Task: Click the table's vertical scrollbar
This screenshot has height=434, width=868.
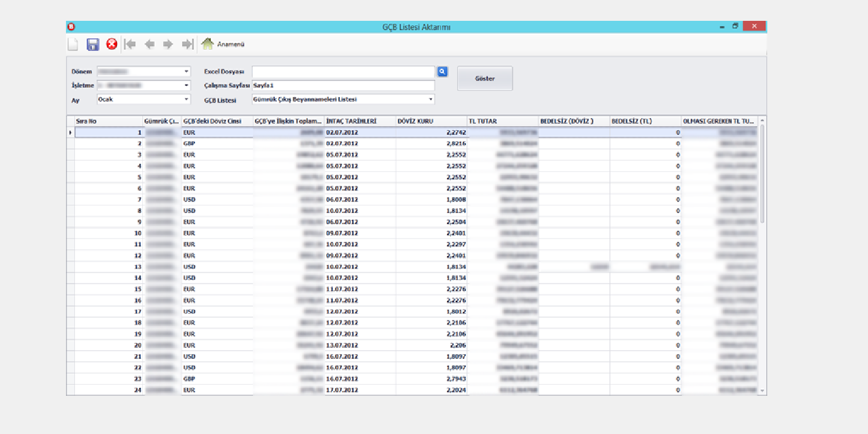Action: point(762,174)
